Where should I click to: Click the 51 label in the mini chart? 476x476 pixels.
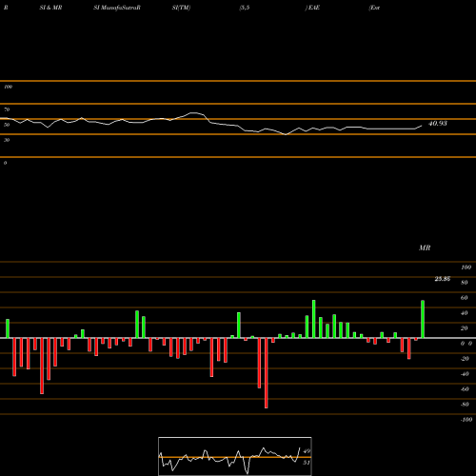click(x=307, y=463)
